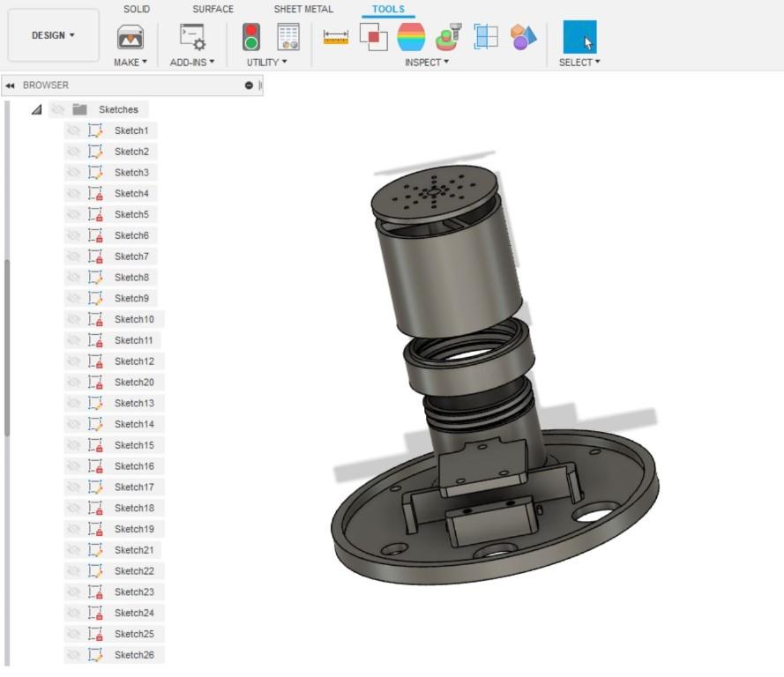Click the Select tool cursor icon
Screen dimensions: 784x677
pos(579,37)
